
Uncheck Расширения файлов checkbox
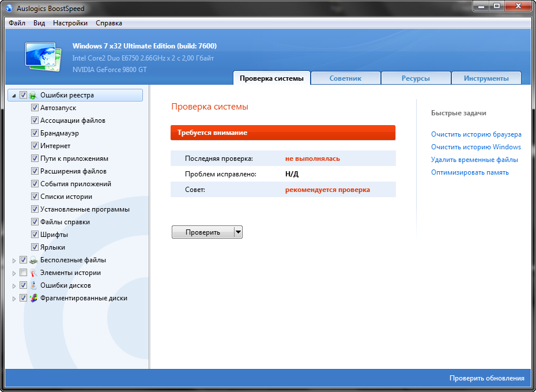pos(35,171)
